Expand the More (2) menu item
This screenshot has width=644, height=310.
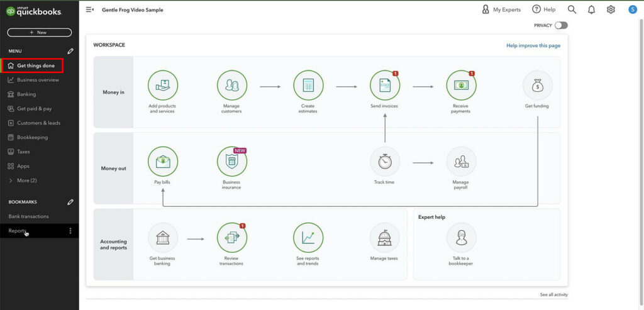coord(27,180)
